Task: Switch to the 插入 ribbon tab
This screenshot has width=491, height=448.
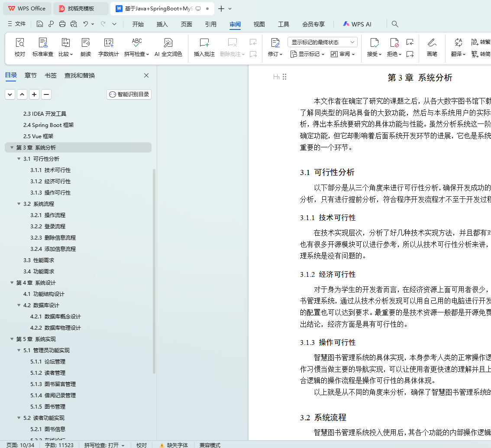Action: (162, 24)
